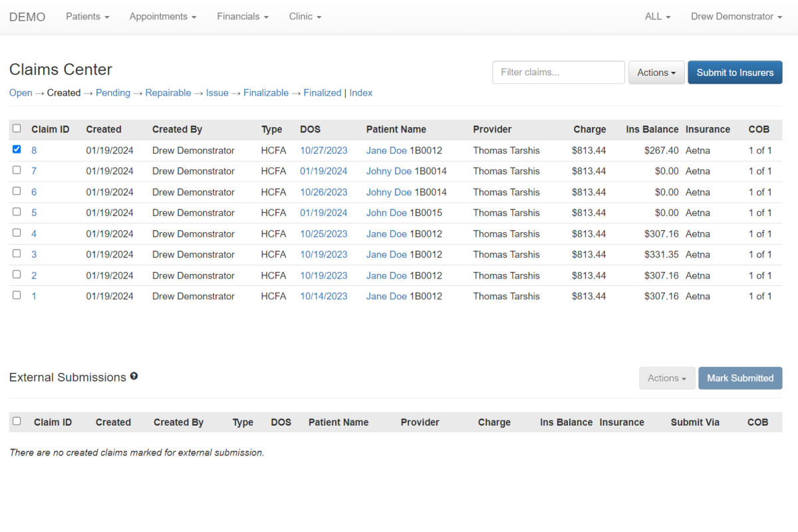The image size is (798, 532).
Task: Select the checkbox for claim 5
Action: pyautogui.click(x=17, y=211)
